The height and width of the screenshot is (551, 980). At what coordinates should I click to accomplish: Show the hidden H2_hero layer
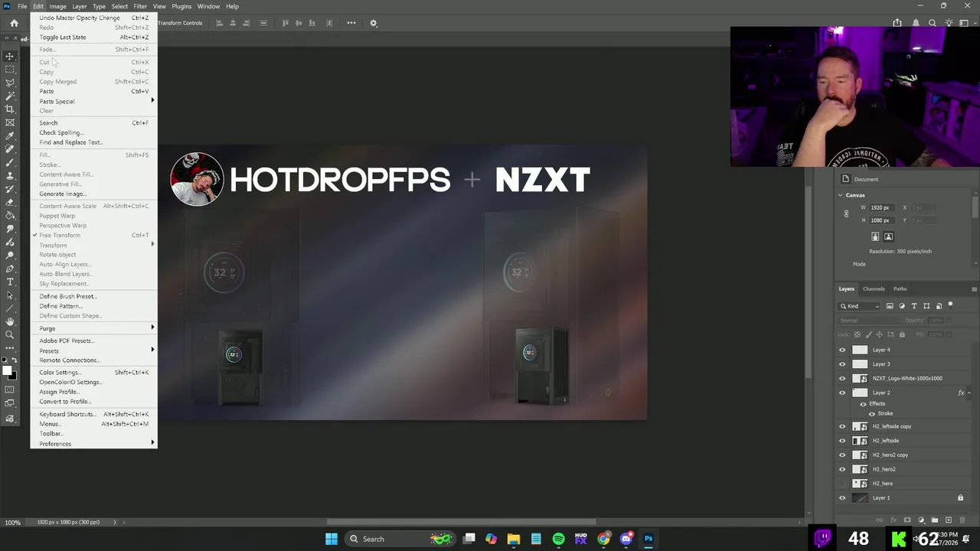coord(843,484)
